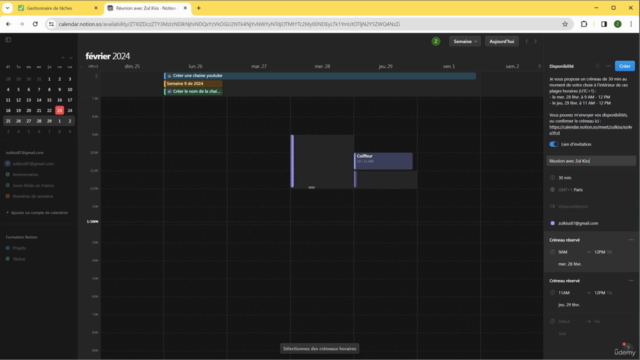This screenshot has width=640, height=360.
Task: Choose calendar zulkiss87@gmail.com in panel
Action: (x=578, y=223)
